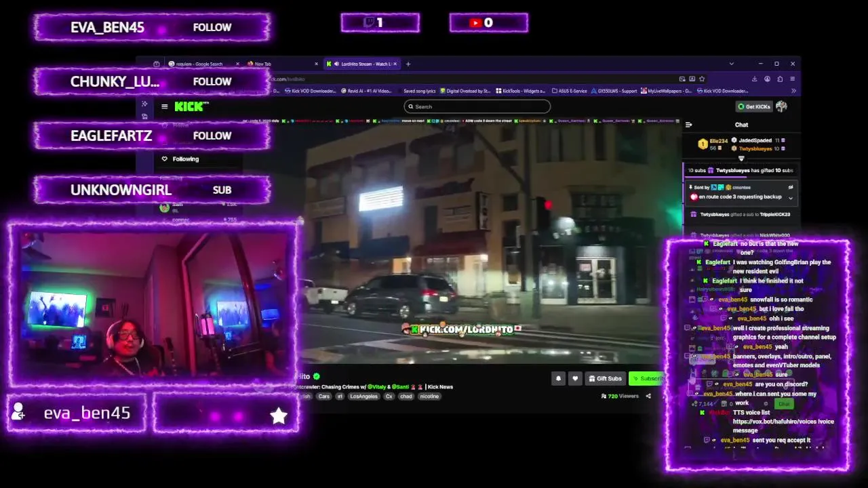Expand the pinned message chevron
Screen dimensions: 868x488
point(791,197)
